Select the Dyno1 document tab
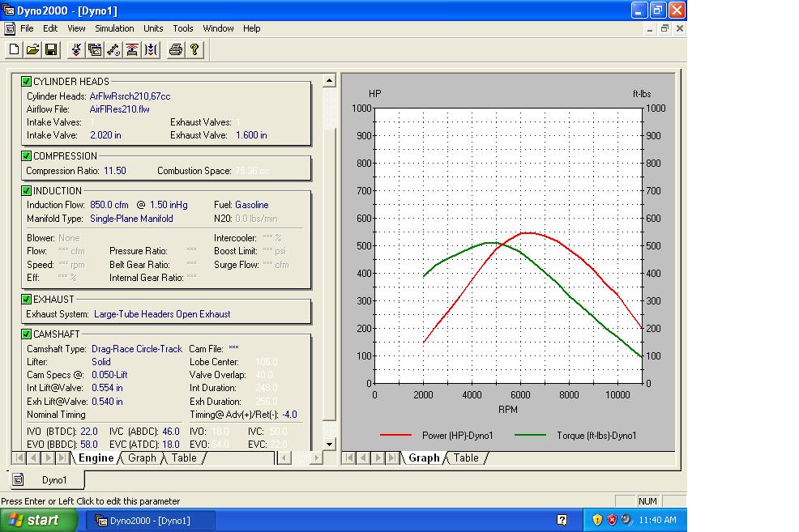 click(x=47, y=479)
